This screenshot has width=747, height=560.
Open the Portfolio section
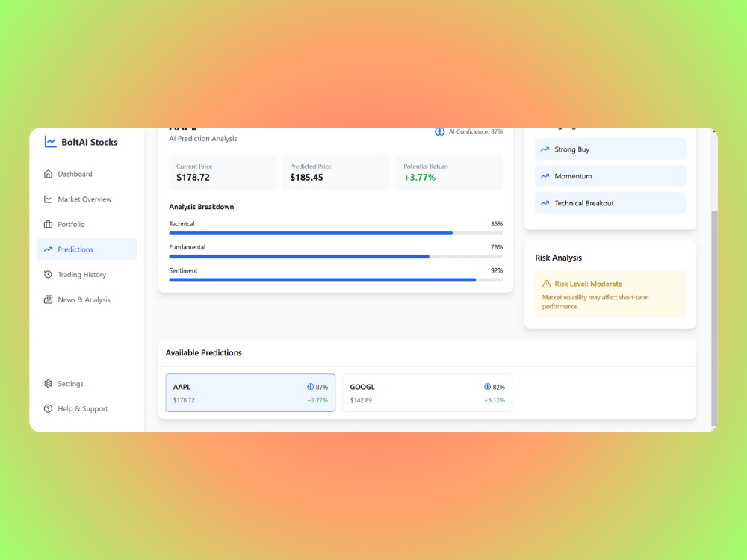[x=86, y=224]
